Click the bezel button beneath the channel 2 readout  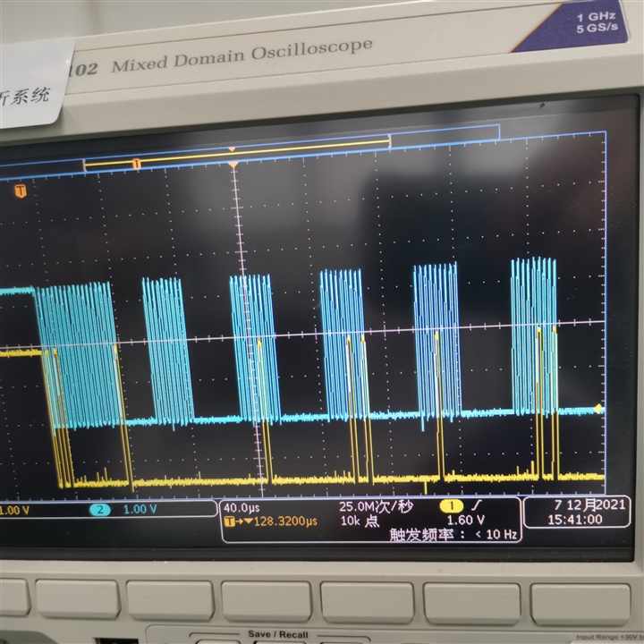(x=170, y=599)
